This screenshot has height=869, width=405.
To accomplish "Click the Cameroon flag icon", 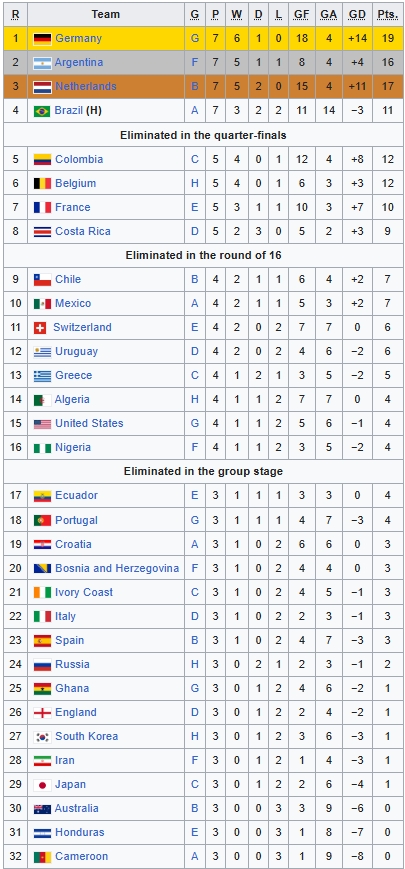I will (x=42, y=857).
